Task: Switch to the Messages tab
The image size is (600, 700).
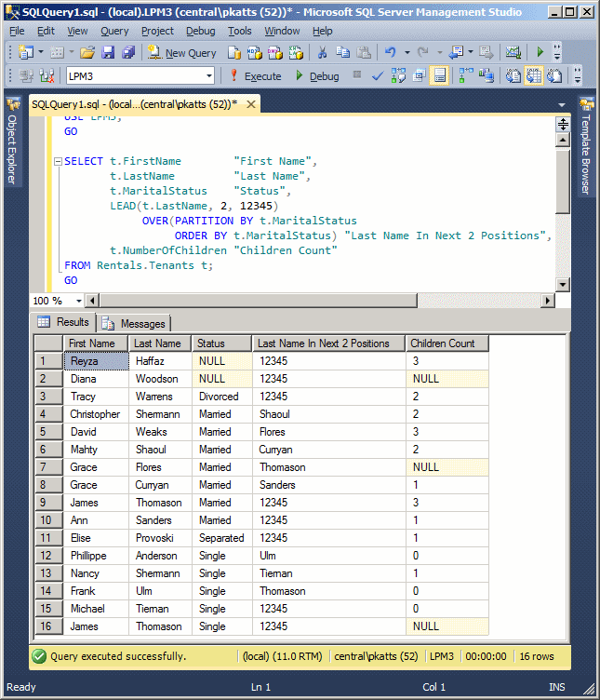Action: [135, 323]
